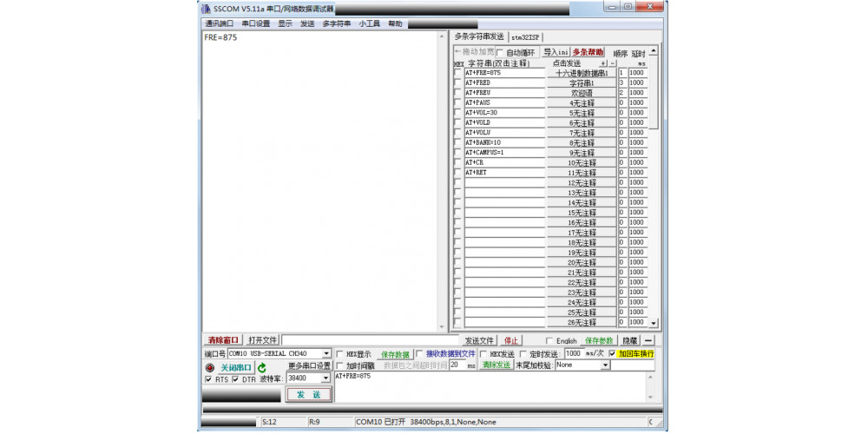
Task: Send the AT+PAUS command via 4无注释 button
Action: coord(582,103)
